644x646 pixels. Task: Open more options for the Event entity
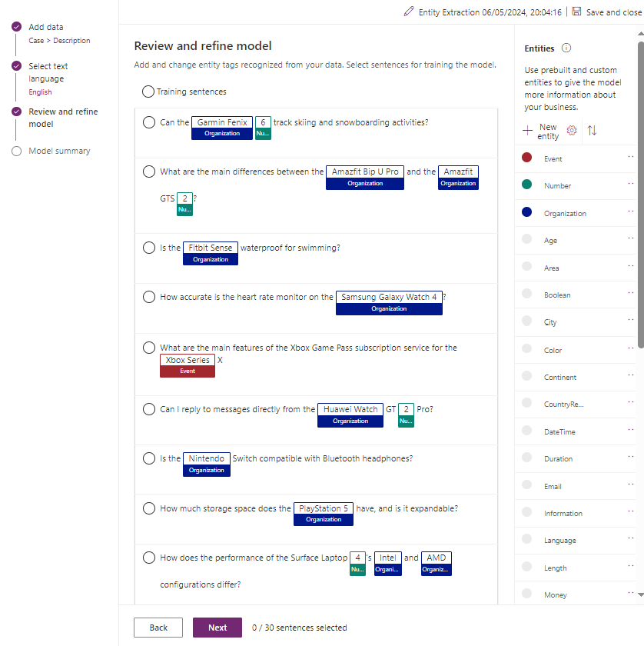(630, 157)
